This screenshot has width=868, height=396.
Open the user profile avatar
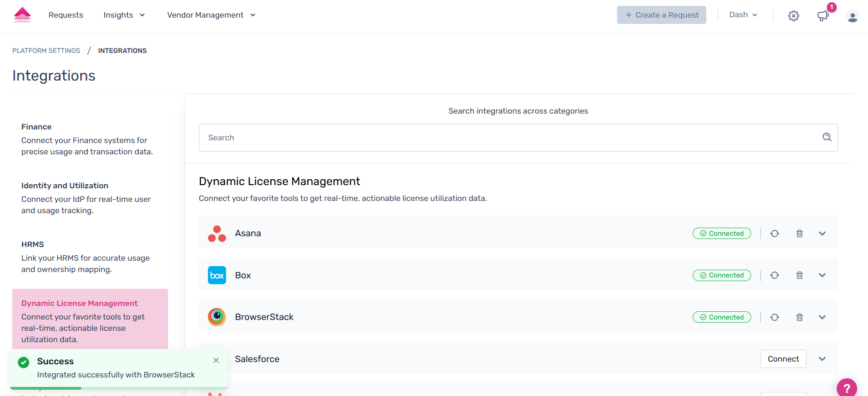[853, 16]
